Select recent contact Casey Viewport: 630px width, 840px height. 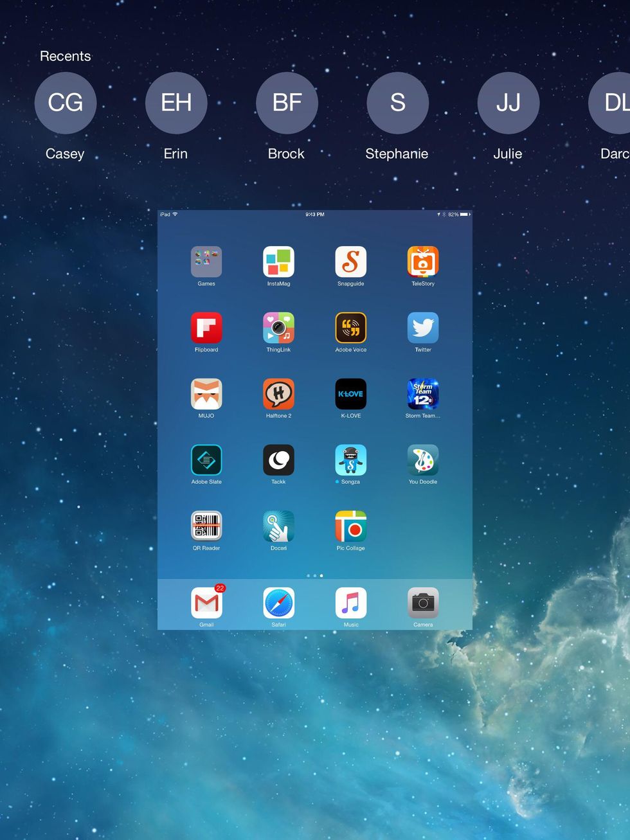pos(66,103)
